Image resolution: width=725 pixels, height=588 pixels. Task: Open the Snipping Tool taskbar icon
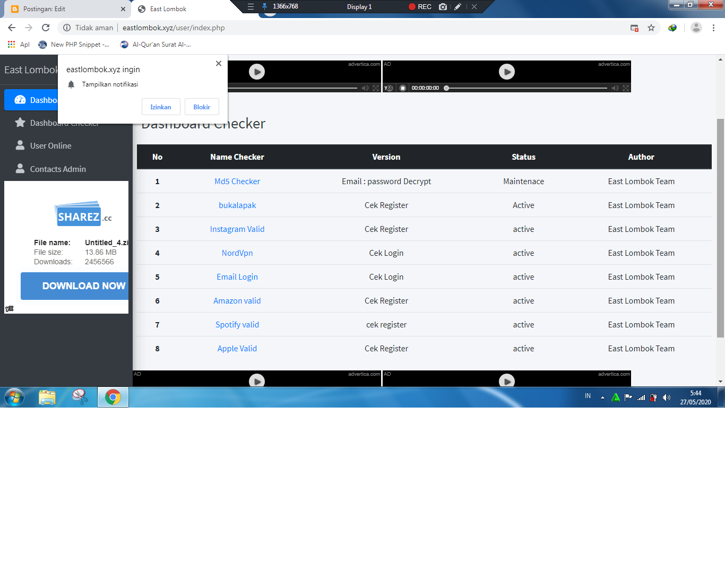(x=80, y=397)
